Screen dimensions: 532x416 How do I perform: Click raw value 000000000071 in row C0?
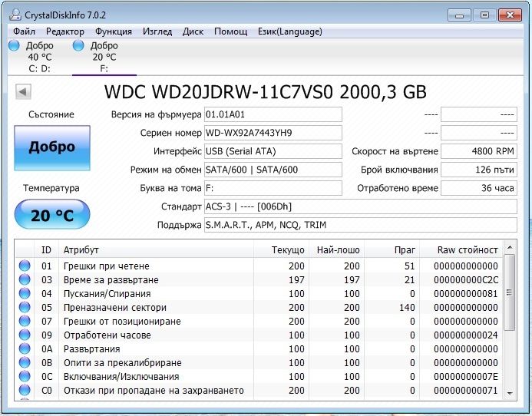pyautogui.click(x=465, y=391)
